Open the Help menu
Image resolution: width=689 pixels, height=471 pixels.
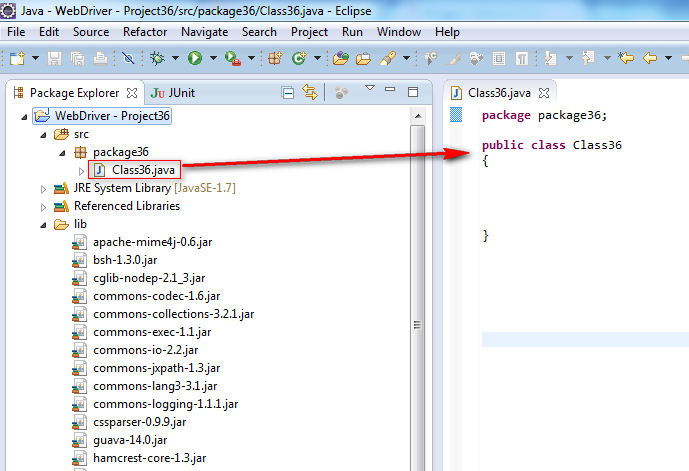[447, 32]
